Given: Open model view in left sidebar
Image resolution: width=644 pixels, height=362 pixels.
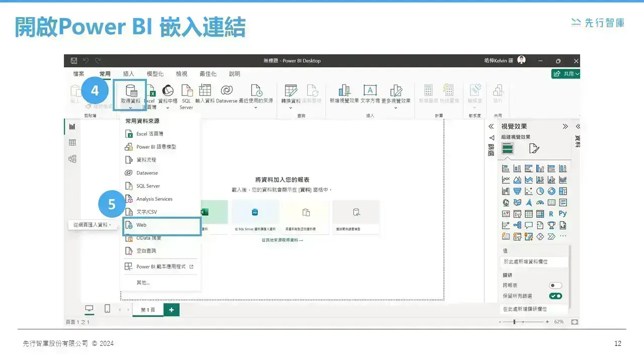Looking at the screenshot, I should click(72, 159).
